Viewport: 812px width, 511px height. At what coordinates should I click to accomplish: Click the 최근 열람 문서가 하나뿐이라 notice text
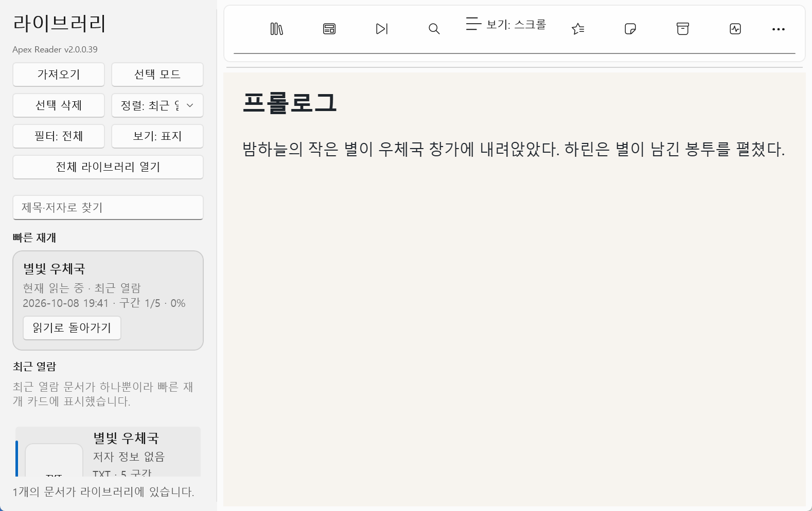(103, 394)
